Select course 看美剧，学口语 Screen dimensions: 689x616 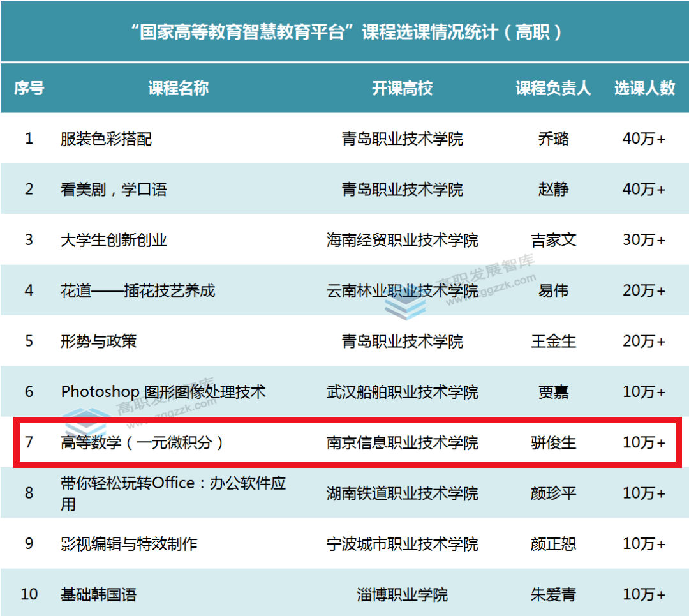click(114, 189)
